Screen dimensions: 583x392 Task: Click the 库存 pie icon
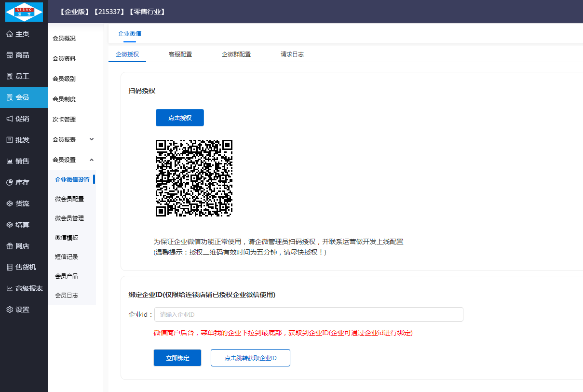point(10,182)
